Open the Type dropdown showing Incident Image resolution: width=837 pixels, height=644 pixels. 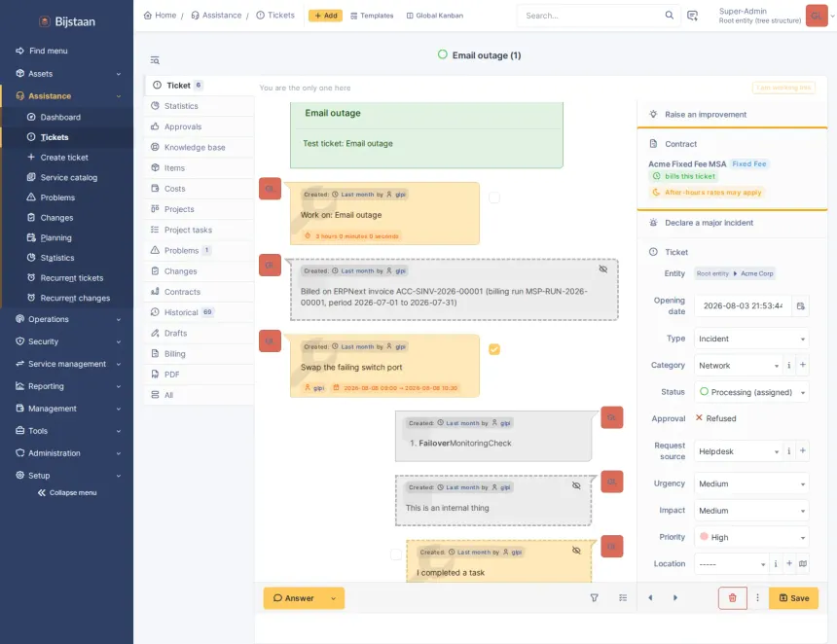coord(751,339)
